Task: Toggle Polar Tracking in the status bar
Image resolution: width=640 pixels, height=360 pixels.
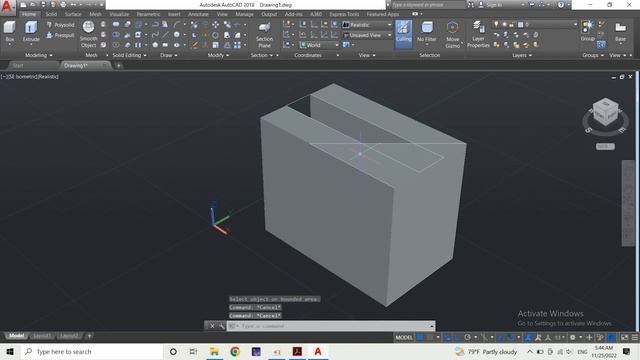Action: click(x=468, y=338)
